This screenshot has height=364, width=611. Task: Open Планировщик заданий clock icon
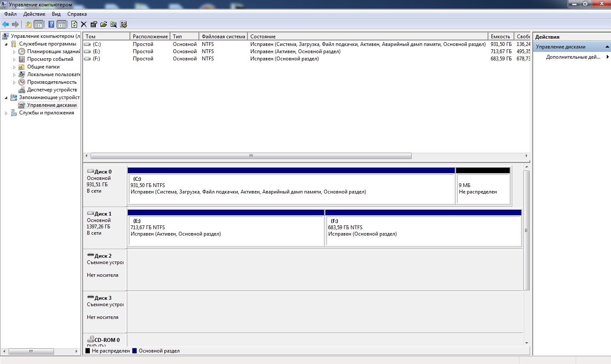[x=22, y=51]
